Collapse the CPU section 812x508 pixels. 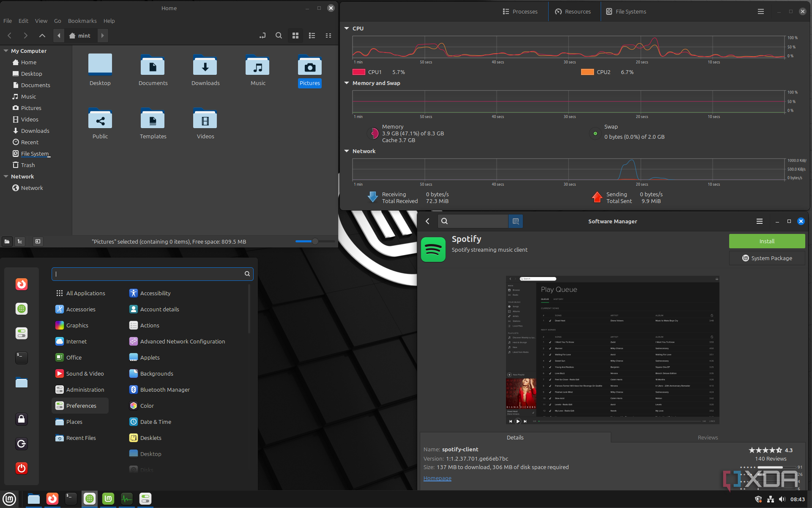[x=347, y=28]
